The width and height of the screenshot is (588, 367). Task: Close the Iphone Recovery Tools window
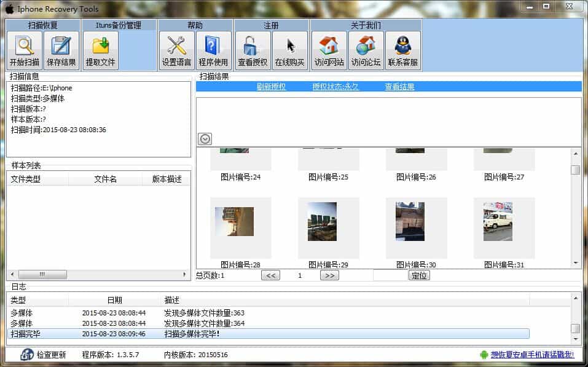(x=569, y=7)
